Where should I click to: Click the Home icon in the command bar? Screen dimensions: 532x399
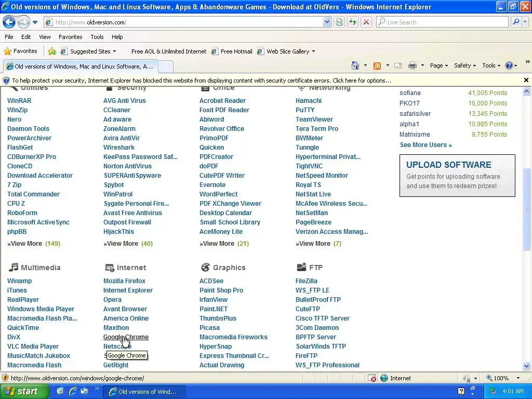click(355, 65)
